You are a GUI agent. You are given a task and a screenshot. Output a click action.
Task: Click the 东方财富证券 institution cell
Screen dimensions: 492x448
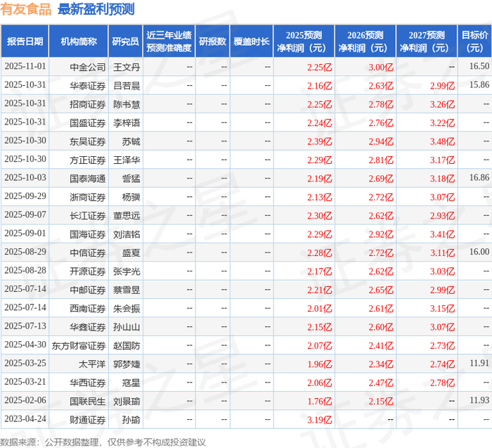click(x=79, y=345)
